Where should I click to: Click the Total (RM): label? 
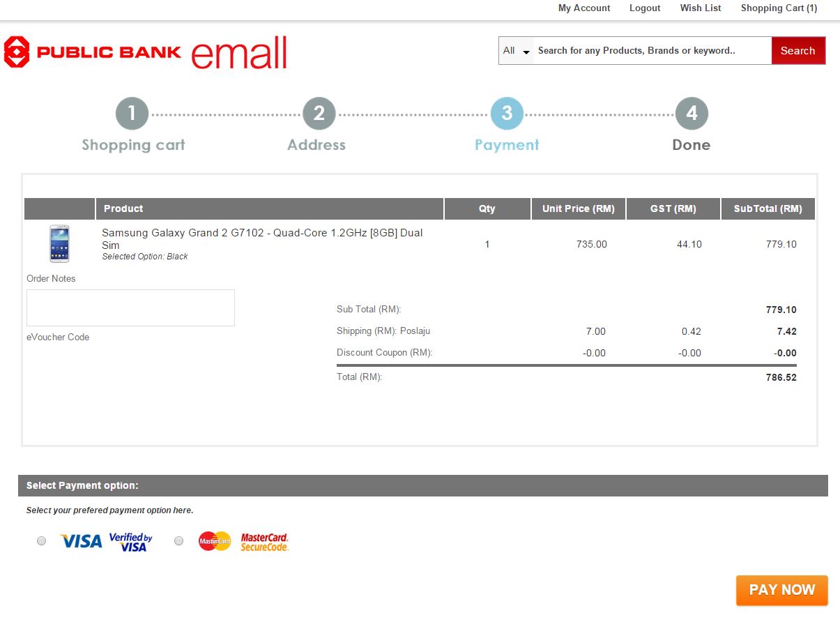360,377
